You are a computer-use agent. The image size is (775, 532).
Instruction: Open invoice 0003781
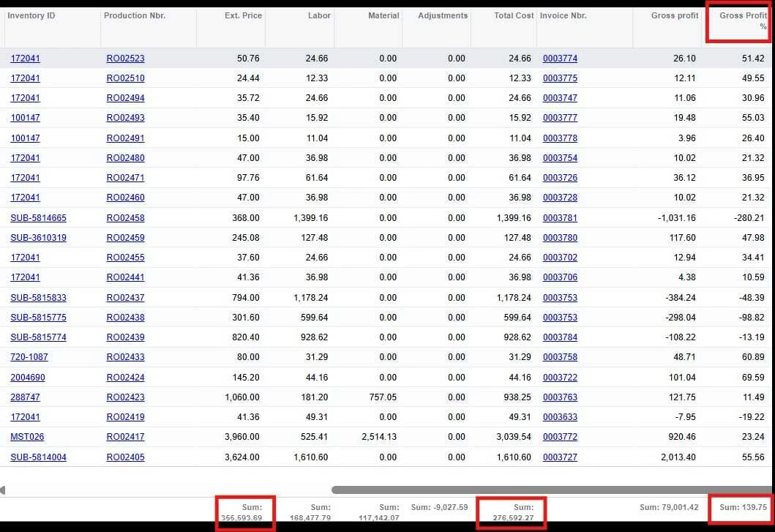[x=560, y=217]
